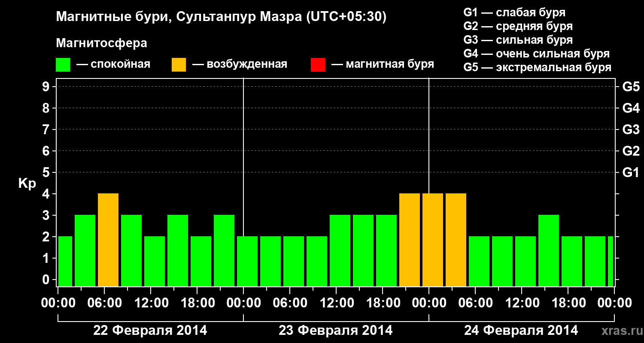
Task: Select the 'G4 — очень сильная буря' legend line
Action: pyautogui.click(x=537, y=54)
